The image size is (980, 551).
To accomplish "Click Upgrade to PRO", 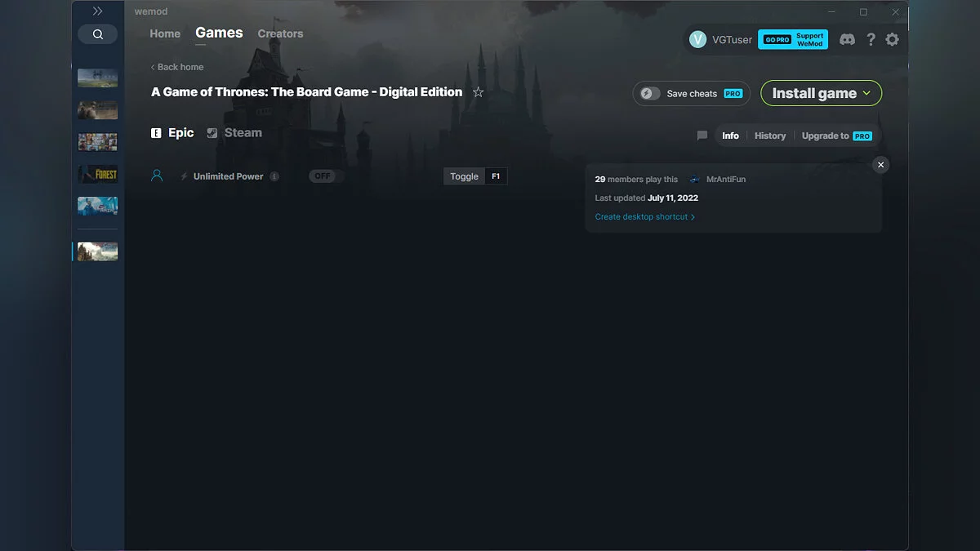I will pyautogui.click(x=837, y=136).
